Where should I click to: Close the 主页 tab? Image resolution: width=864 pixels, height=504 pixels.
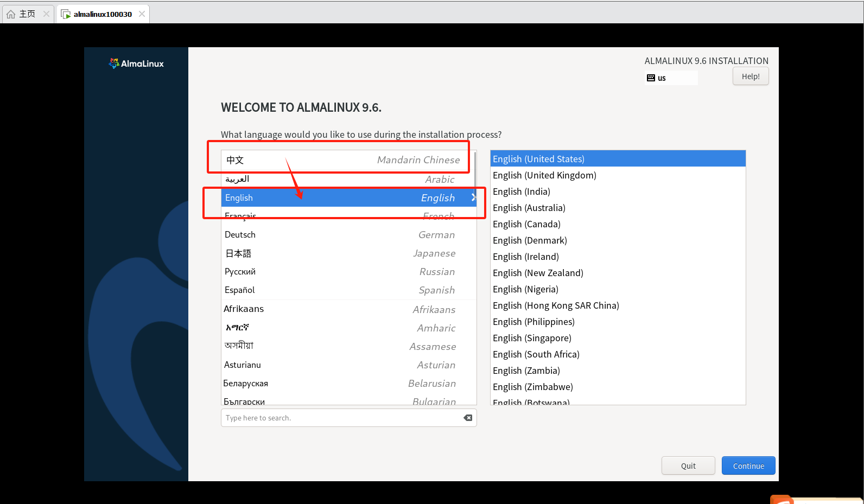coord(47,14)
